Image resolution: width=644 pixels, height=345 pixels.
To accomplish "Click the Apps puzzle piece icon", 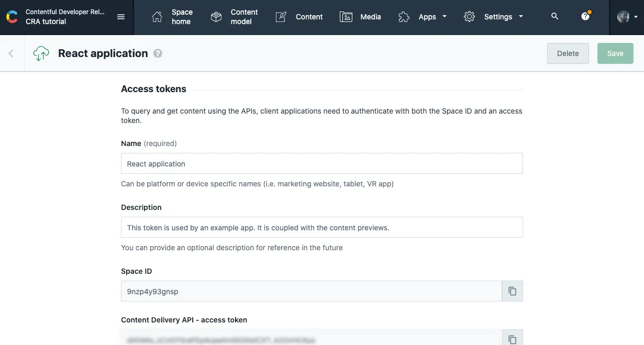I will click(404, 17).
